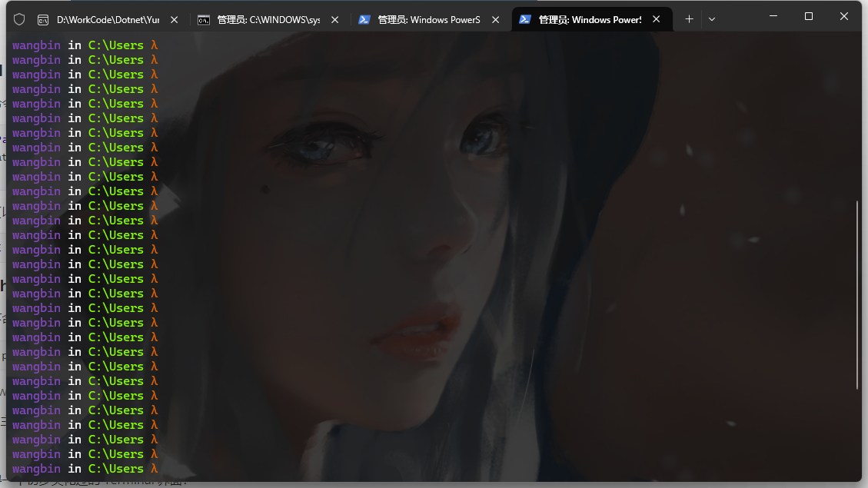Click the last prompt line in terminal
This screenshot has height=488, width=868.
coord(85,469)
